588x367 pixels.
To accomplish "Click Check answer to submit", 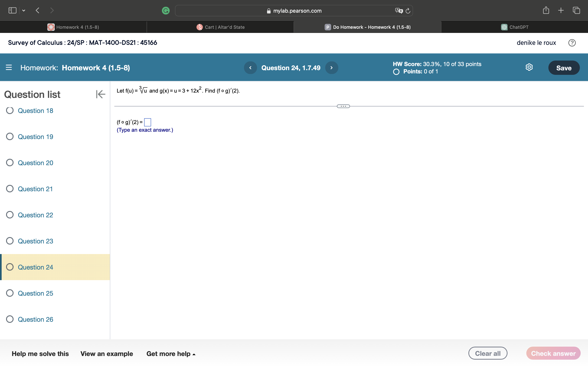I will click(x=553, y=353).
